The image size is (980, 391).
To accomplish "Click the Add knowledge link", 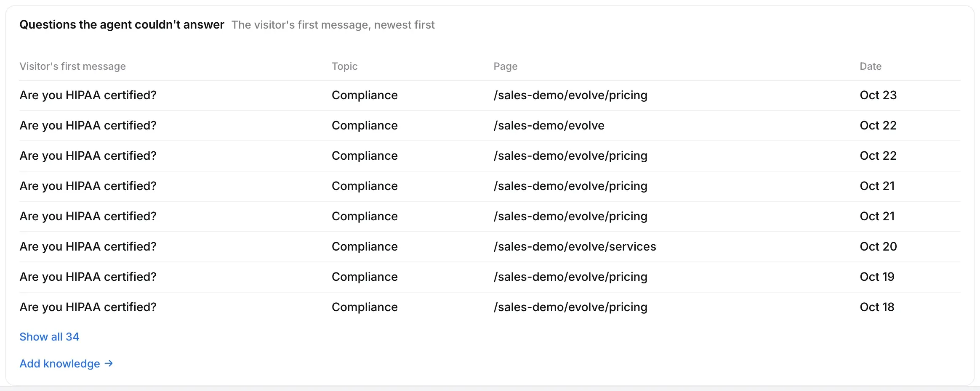I will [66, 364].
